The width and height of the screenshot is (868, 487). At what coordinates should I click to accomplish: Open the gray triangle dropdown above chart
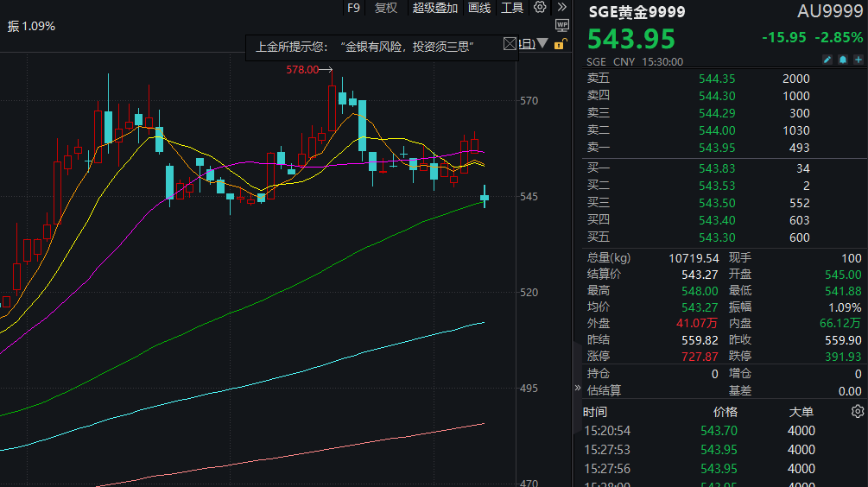coord(542,44)
